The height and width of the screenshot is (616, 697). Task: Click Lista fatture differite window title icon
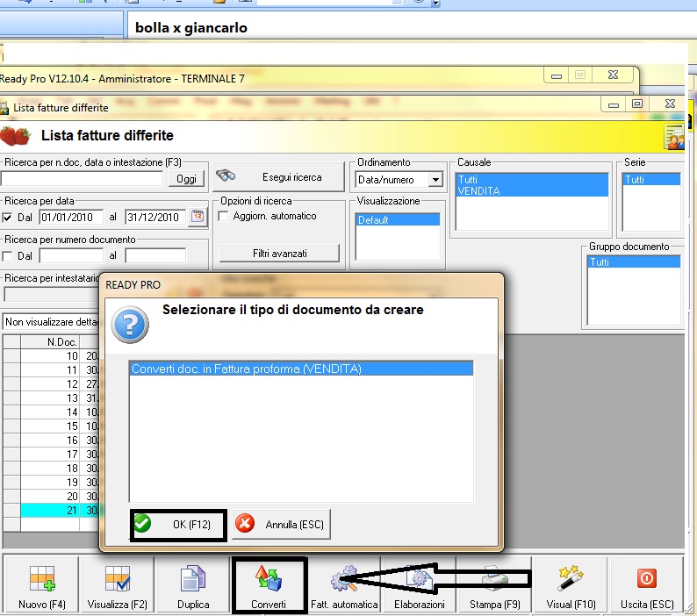click(4, 108)
